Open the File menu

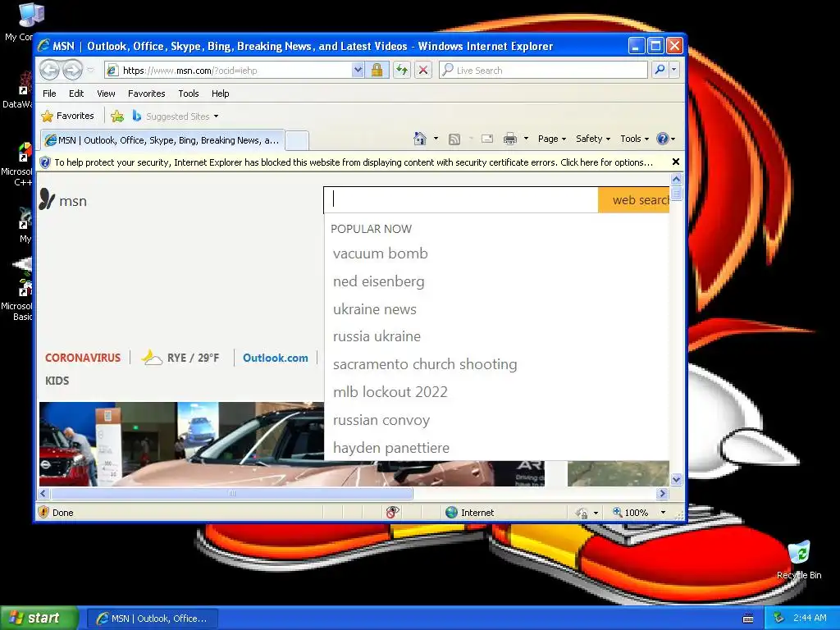click(49, 94)
